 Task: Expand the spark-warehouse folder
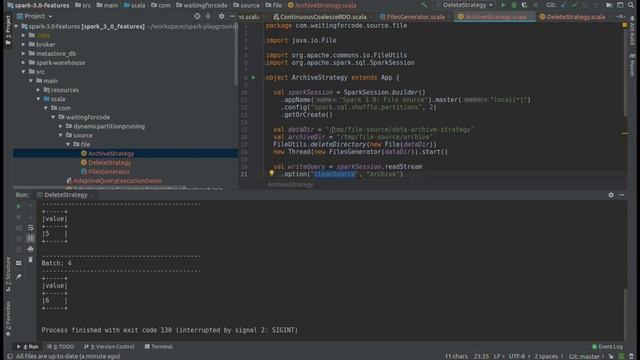pyautogui.click(x=23, y=62)
